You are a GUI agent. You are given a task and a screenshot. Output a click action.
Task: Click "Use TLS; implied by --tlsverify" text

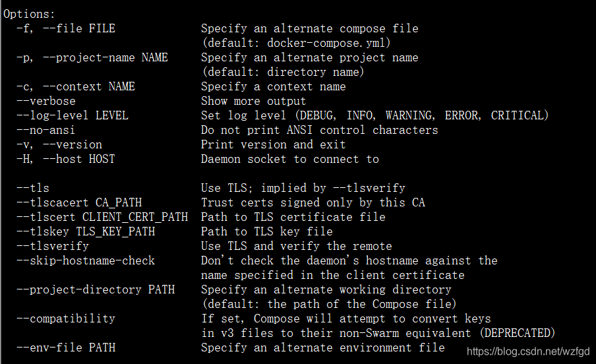pyautogui.click(x=303, y=188)
